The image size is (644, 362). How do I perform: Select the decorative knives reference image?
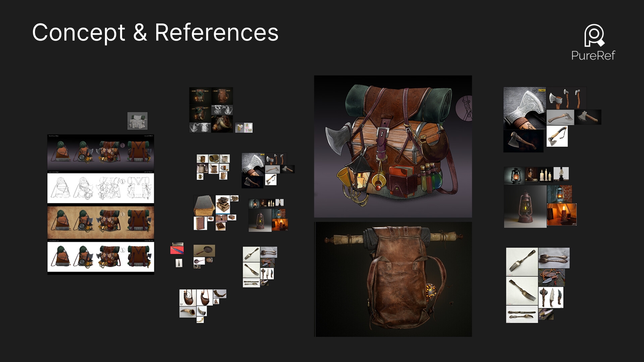click(x=551, y=297)
